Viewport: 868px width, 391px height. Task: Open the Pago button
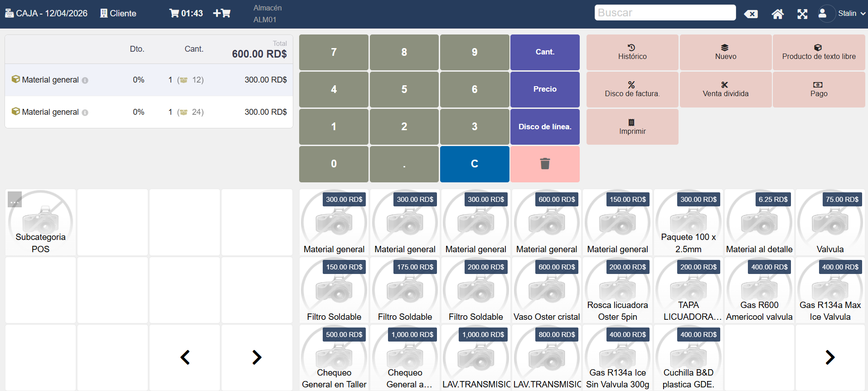coord(819,89)
